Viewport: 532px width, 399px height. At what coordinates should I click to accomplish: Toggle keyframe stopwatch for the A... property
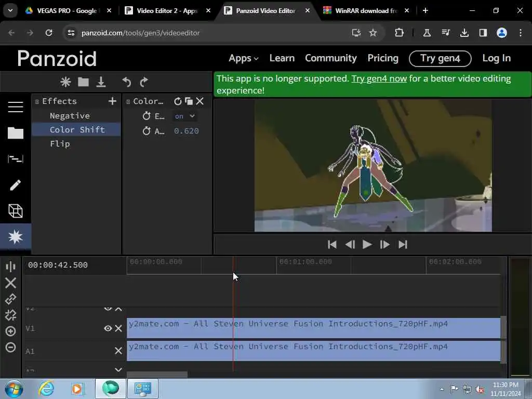tap(147, 130)
